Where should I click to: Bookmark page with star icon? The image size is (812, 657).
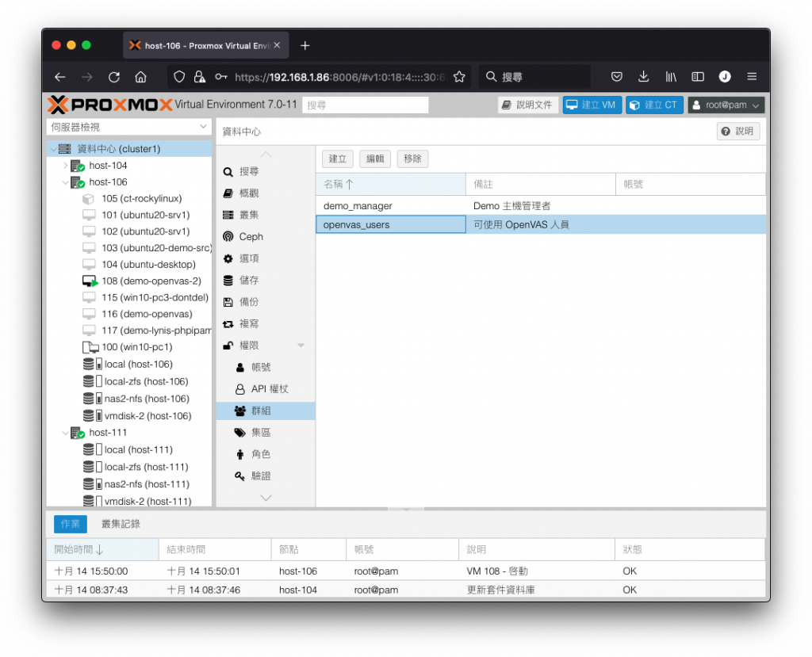click(459, 77)
